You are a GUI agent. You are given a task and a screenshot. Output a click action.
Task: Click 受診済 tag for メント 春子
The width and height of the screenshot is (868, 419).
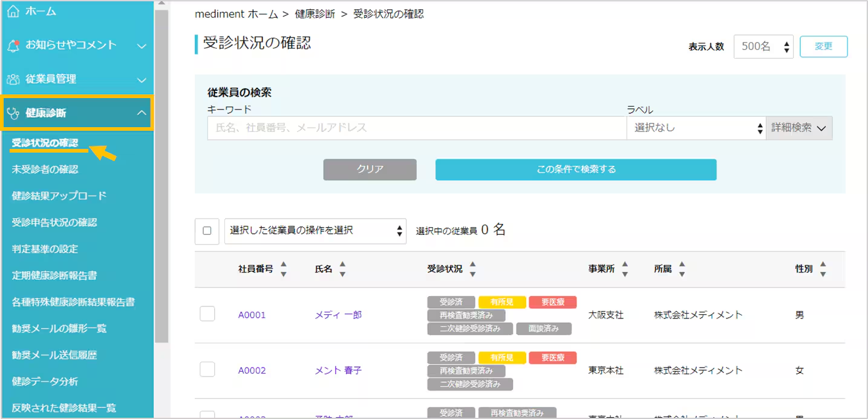(x=451, y=357)
